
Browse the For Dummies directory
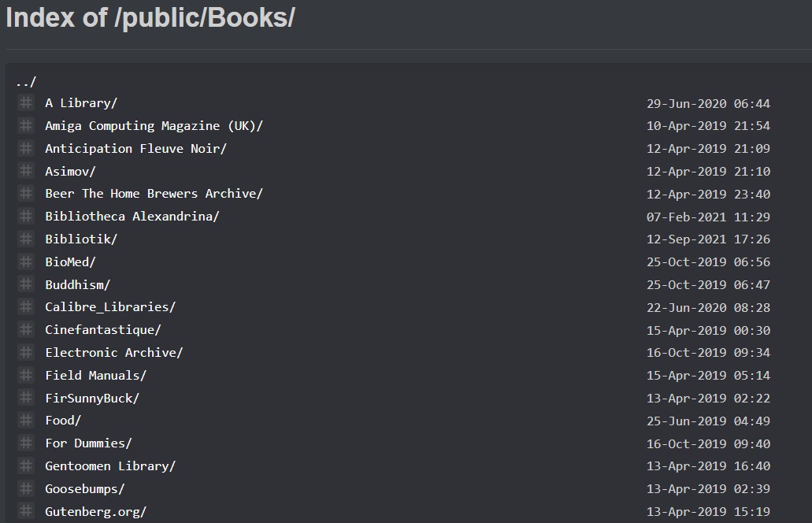(88, 443)
